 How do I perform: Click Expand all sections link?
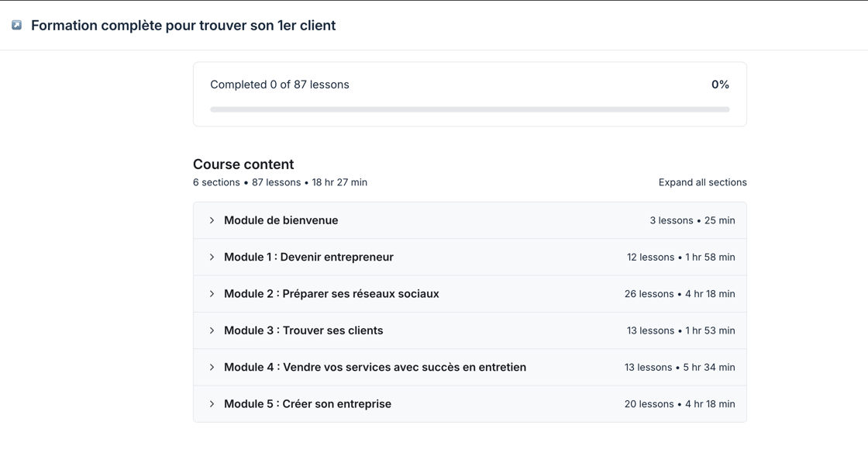coord(702,182)
